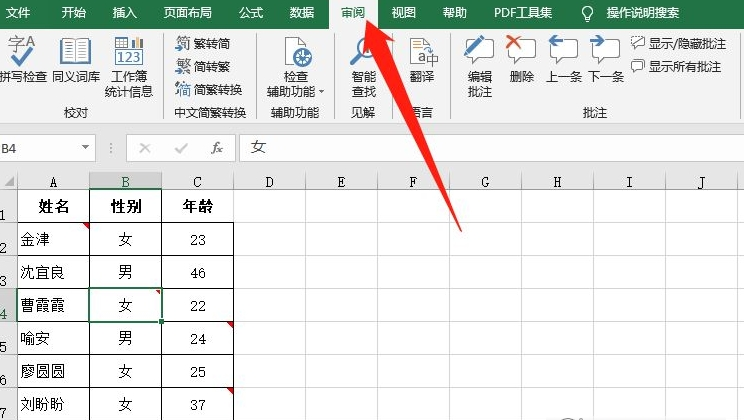744x420 pixels.
Task: Cancel entry with the X button
Action: coord(145,149)
